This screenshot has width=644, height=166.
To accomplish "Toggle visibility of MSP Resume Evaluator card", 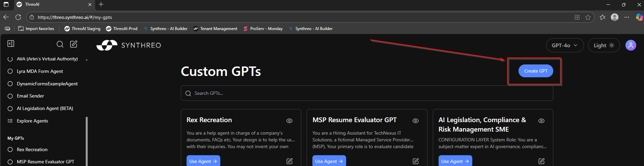I will tap(416, 121).
